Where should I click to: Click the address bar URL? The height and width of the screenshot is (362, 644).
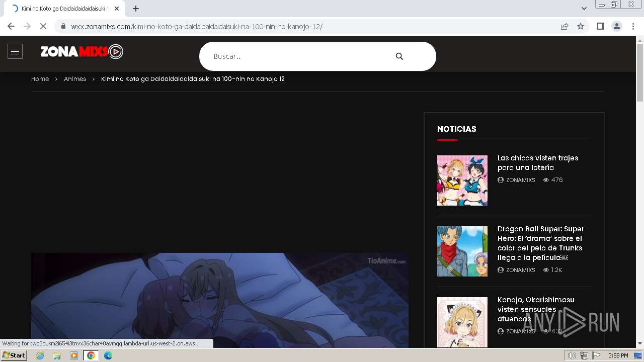click(x=197, y=27)
